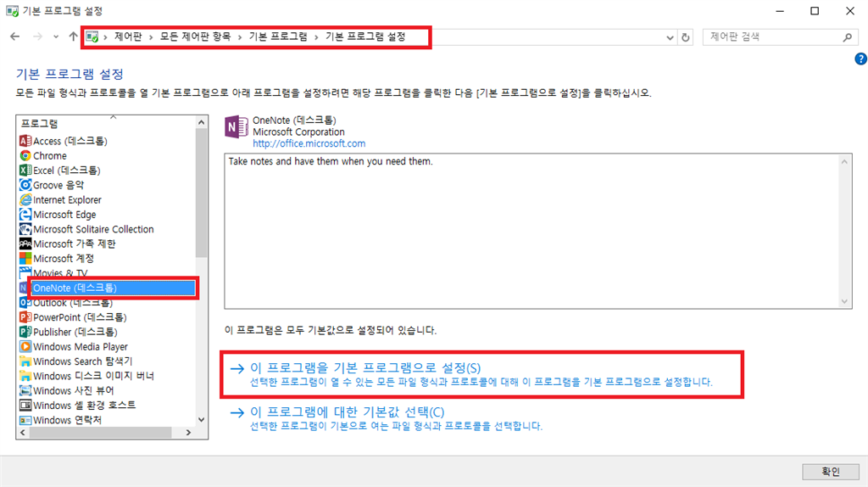Click the program list vertical scrollbar thumb
Image resolution: width=868 pixels, height=487 pixels.
201,193
